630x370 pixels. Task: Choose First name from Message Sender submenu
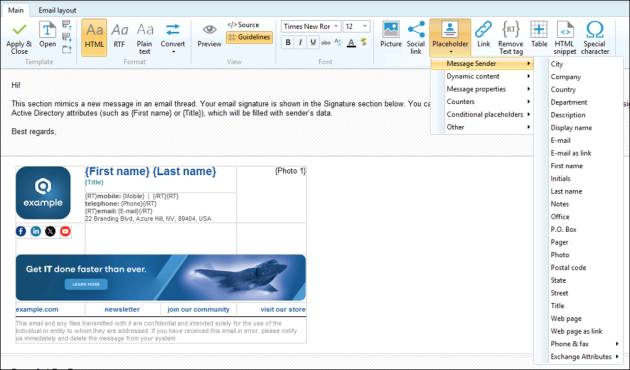(567, 166)
